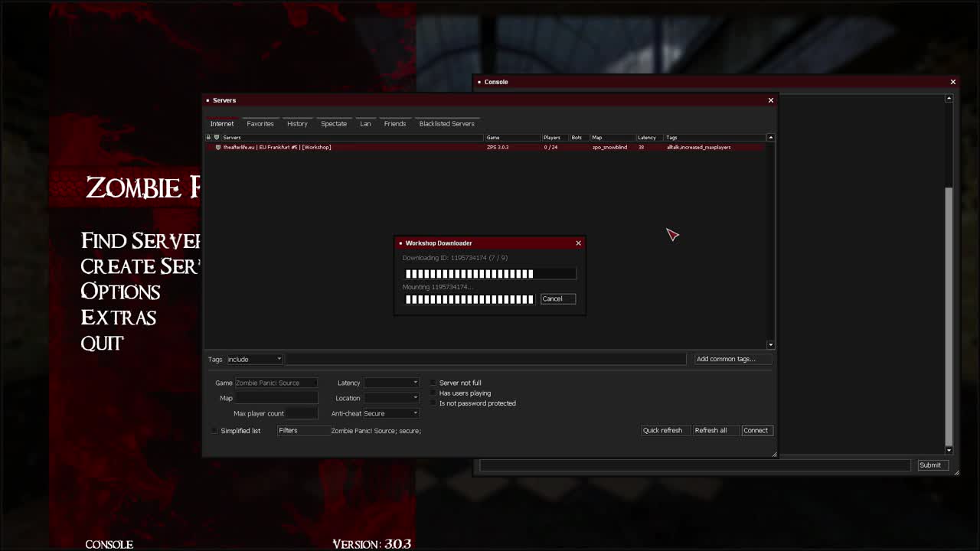This screenshot has height=551, width=980.
Task: Sort servers by password lock icon column
Action: [208, 138]
